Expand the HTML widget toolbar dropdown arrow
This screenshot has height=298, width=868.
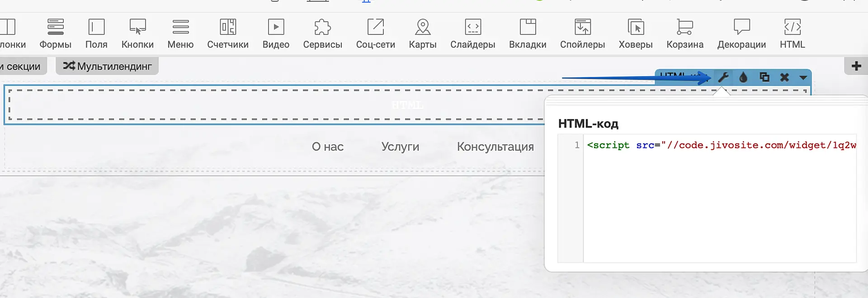coord(803,78)
